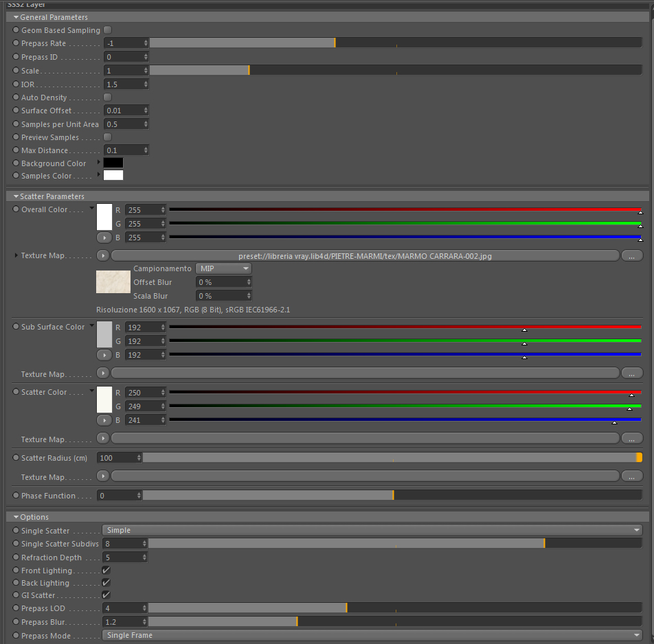
Task: Expand Samples Color triangle
Action: pyautogui.click(x=99, y=174)
